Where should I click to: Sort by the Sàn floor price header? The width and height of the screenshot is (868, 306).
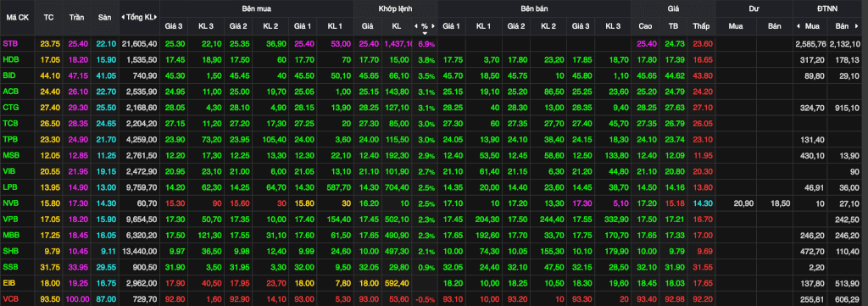click(104, 17)
